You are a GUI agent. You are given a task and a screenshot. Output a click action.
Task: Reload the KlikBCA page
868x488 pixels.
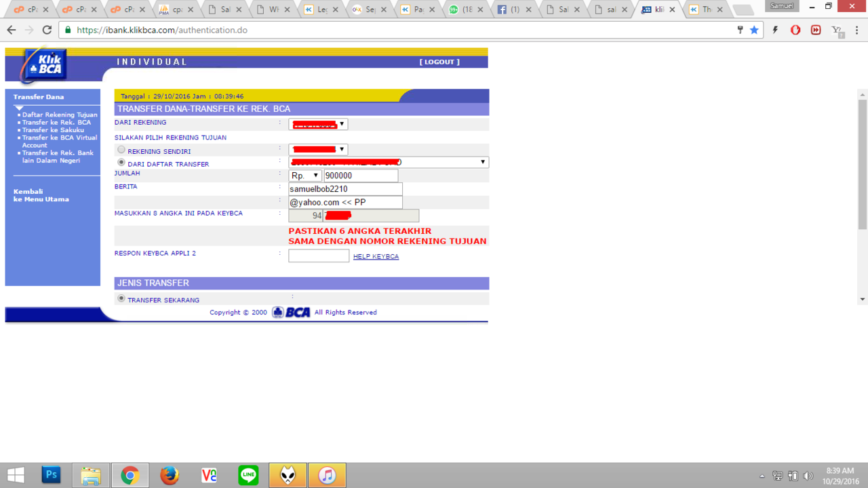47,30
